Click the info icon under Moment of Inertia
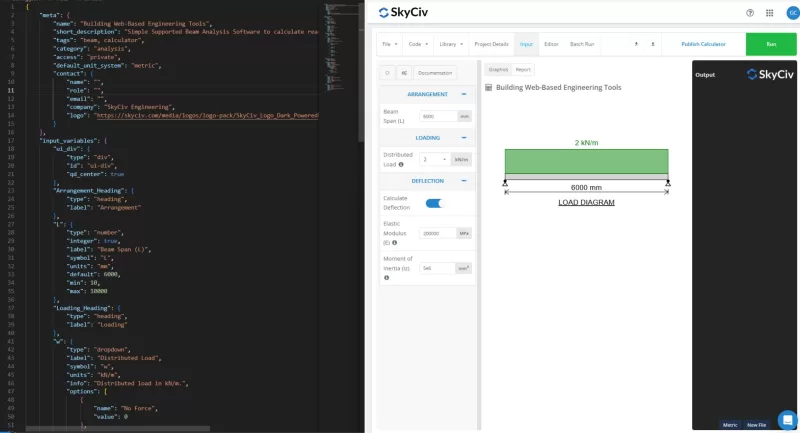 click(386, 278)
